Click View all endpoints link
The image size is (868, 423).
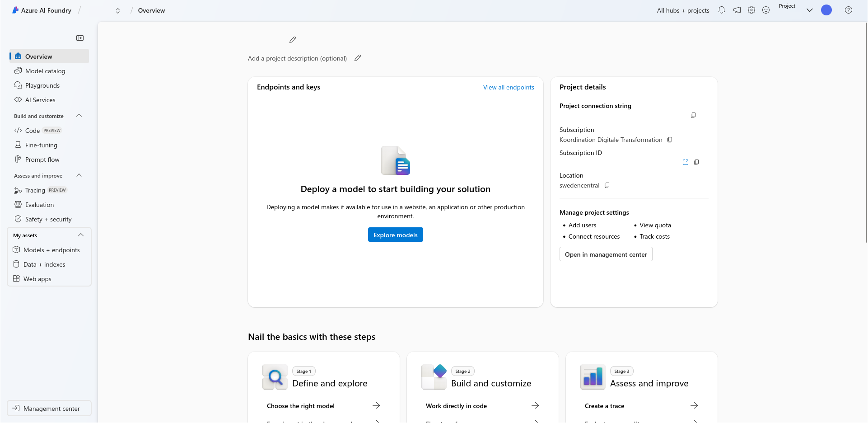point(509,87)
